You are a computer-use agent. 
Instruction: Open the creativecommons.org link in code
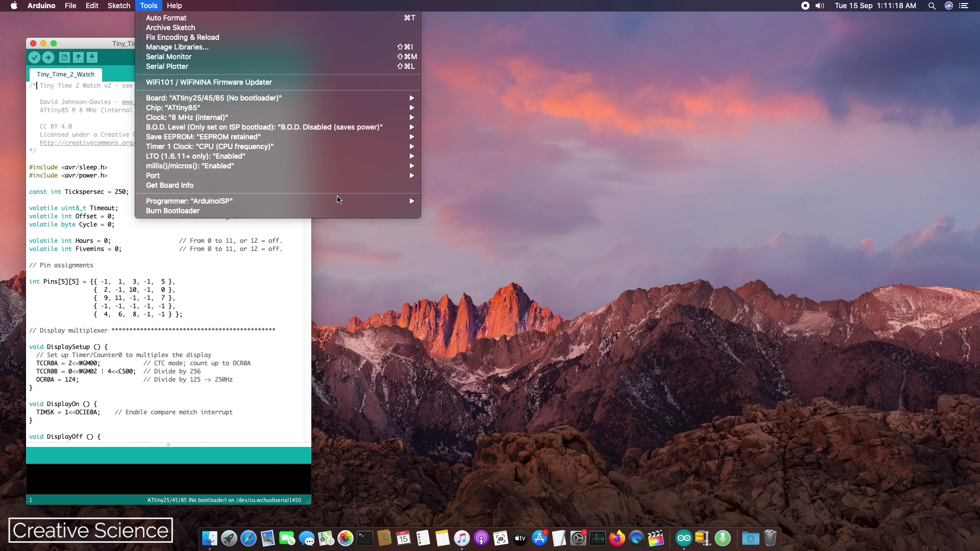click(x=87, y=143)
